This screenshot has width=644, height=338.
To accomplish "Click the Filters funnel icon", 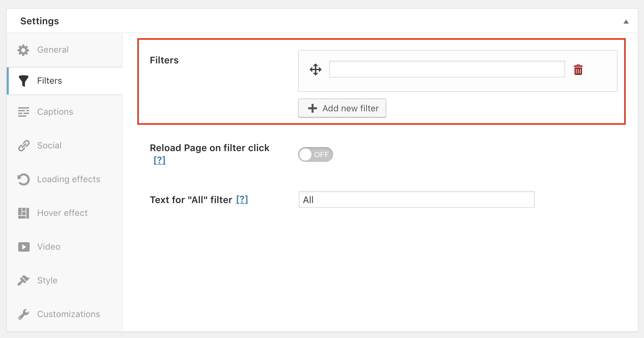I will point(24,81).
